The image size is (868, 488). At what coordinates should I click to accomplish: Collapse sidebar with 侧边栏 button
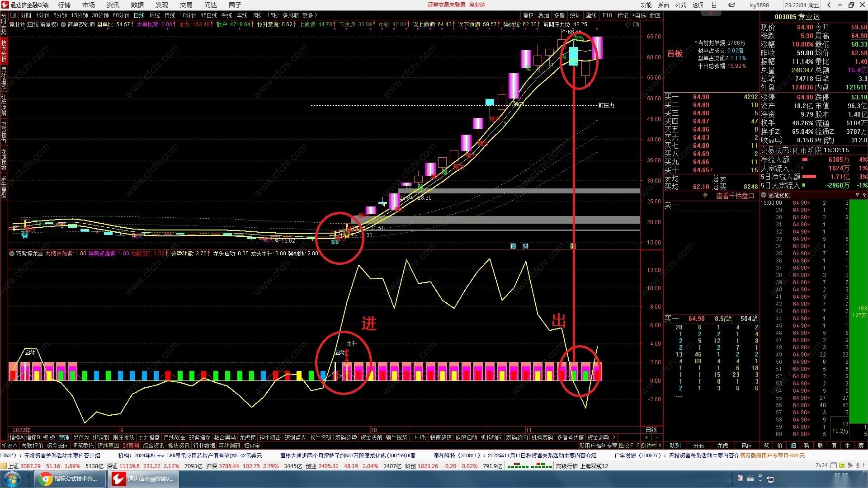point(652,446)
